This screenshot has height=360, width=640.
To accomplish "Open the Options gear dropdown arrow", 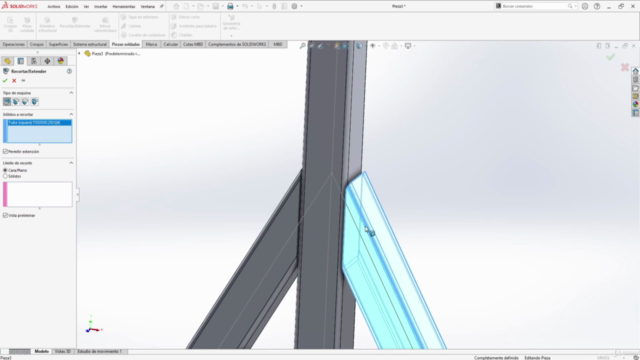I will tap(301, 6).
